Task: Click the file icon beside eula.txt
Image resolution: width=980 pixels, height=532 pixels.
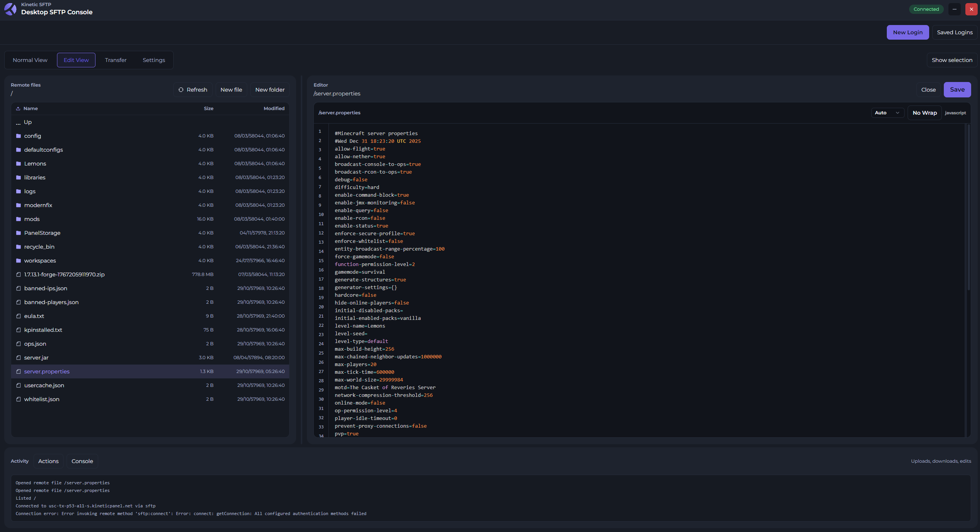Action: pos(18,316)
